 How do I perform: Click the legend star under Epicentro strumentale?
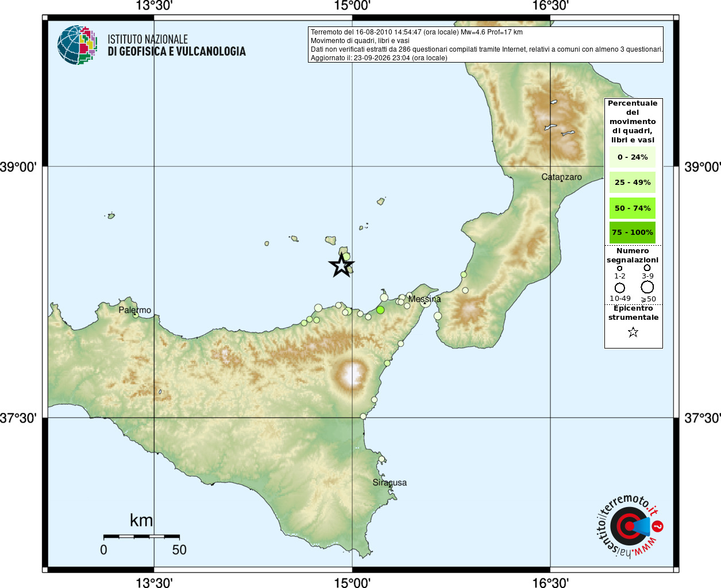(x=633, y=332)
